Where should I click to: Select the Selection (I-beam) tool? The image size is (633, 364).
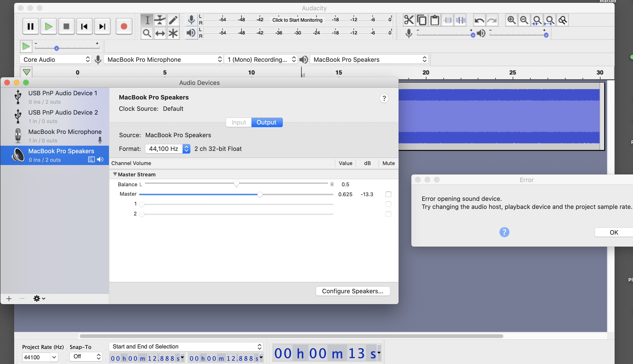click(147, 20)
